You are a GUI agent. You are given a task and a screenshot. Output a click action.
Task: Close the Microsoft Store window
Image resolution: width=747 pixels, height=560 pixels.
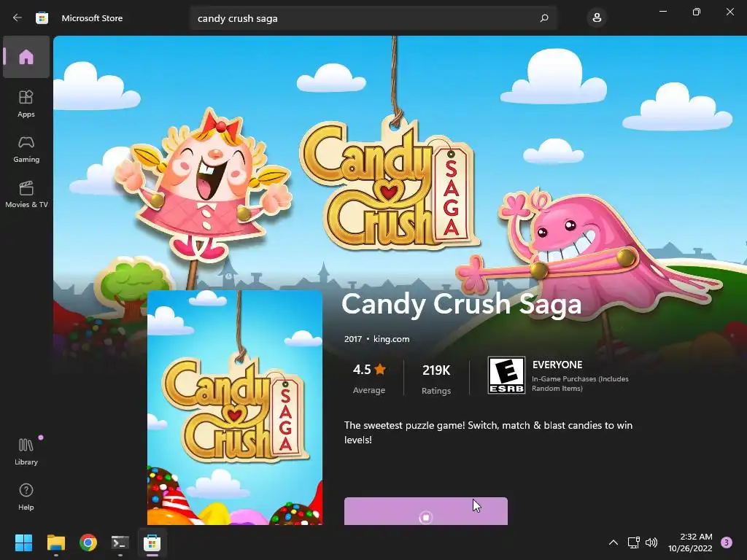729,12
